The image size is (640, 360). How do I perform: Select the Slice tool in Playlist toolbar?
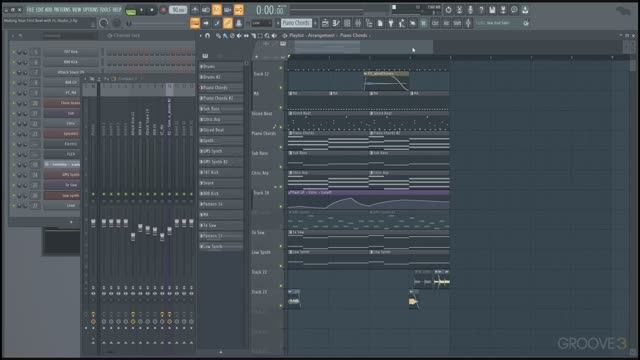253,36
